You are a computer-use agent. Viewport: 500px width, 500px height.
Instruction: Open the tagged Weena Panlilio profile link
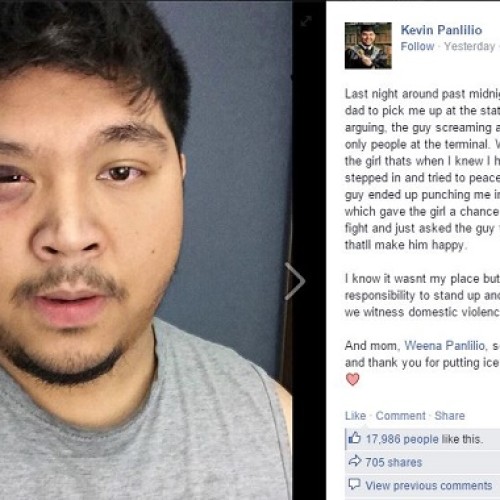click(x=444, y=346)
